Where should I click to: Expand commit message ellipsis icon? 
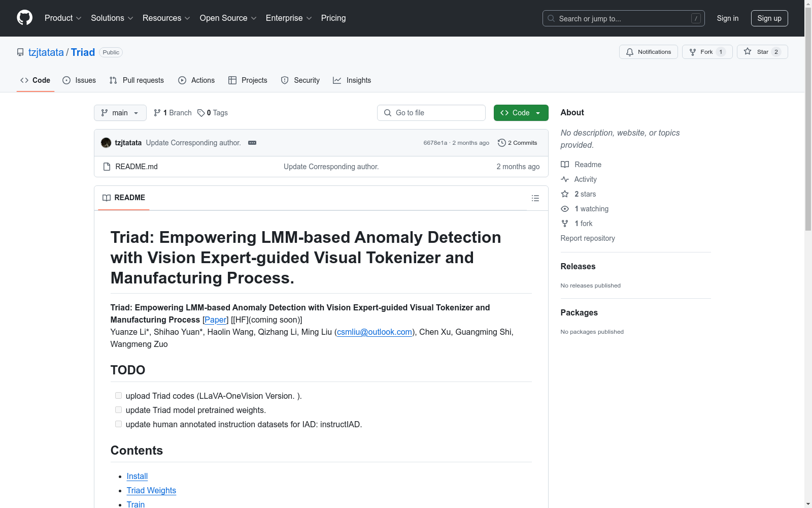coord(252,143)
